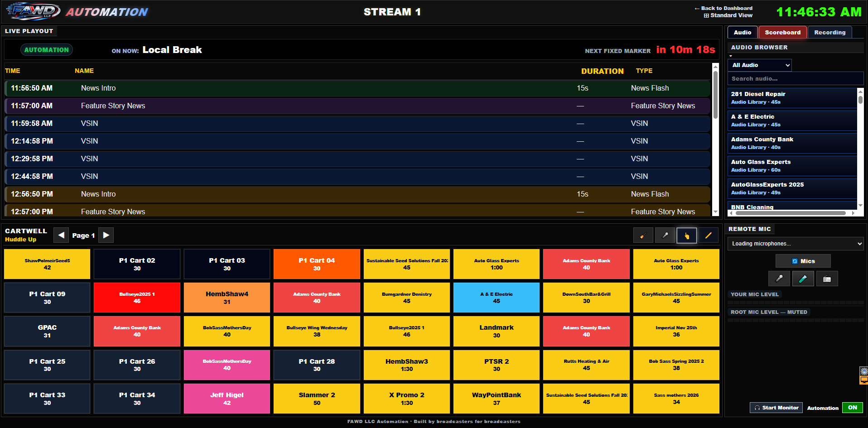
Task: Trigger the PTSR 2 cart
Action: point(497,365)
